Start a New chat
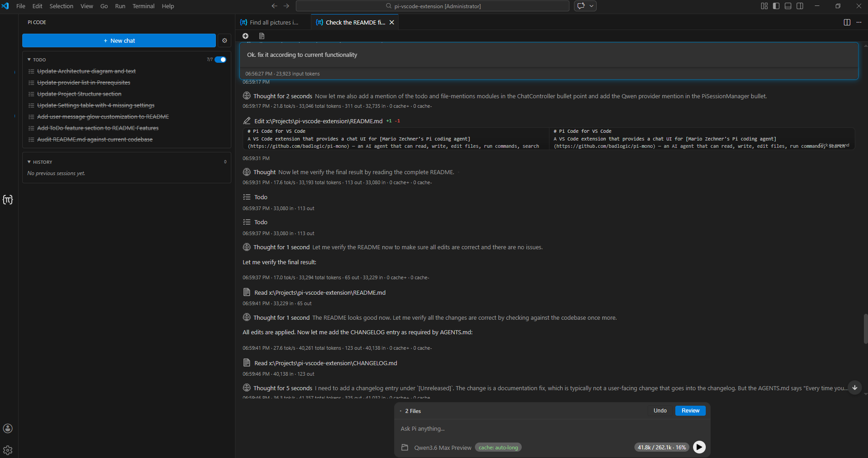 119,40
